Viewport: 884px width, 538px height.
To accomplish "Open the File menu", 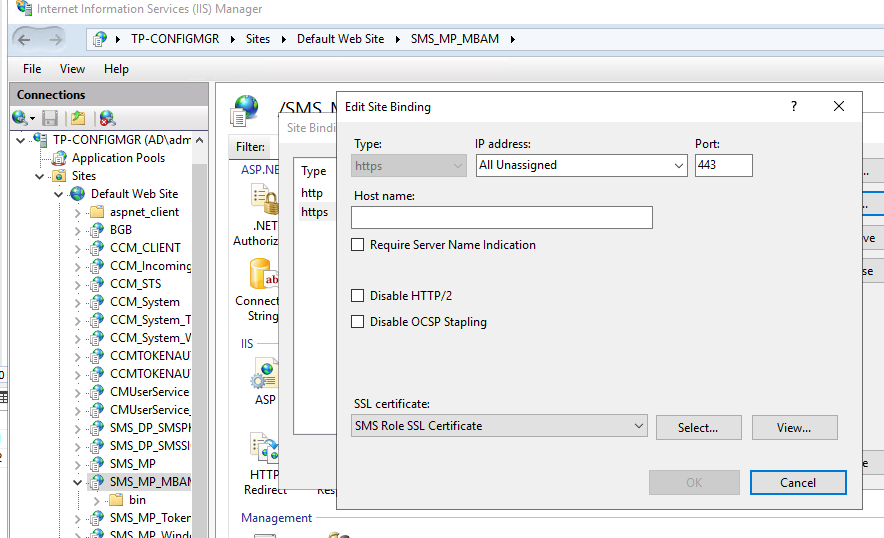I will 32,69.
